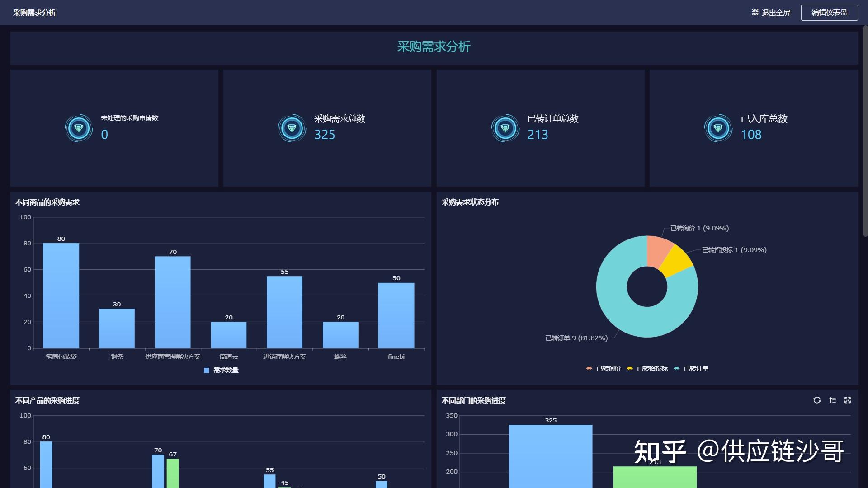This screenshot has height=488, width=868.
Task: Click the 325 bar in department chart
Action: (551, 452)
